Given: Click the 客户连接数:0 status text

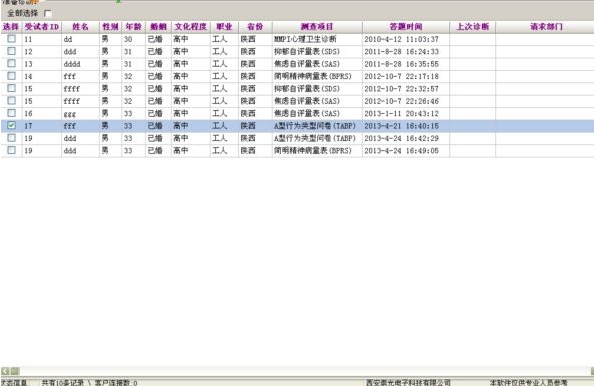Looking at the screenshot, I should click(116, 383).
